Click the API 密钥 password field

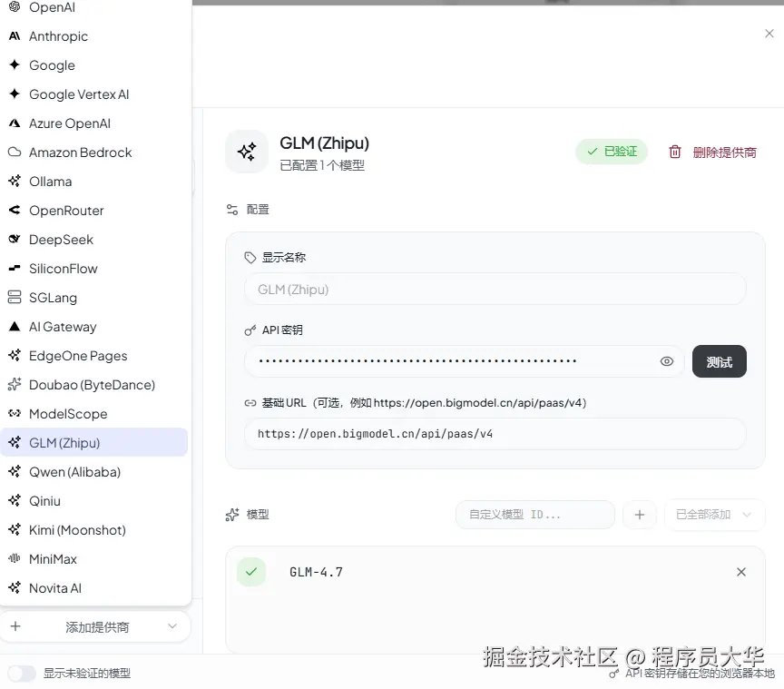(x=464, y=361)
